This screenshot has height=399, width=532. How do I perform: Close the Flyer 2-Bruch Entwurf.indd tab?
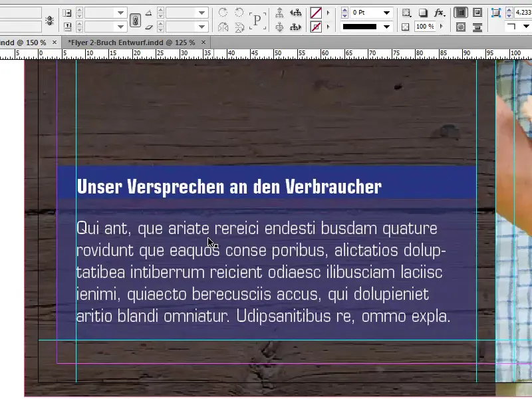click(x=203, y=43)
